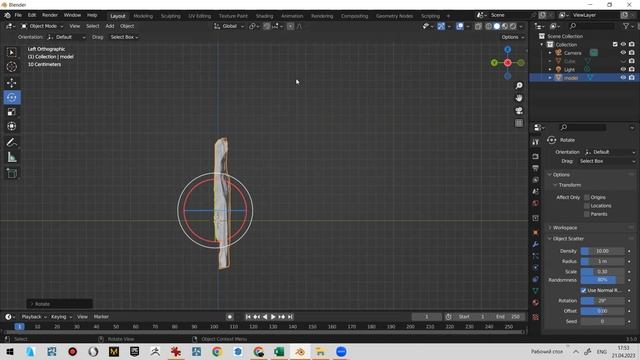Switch to the Modeling workspace tab

click(x=143, y=16)
